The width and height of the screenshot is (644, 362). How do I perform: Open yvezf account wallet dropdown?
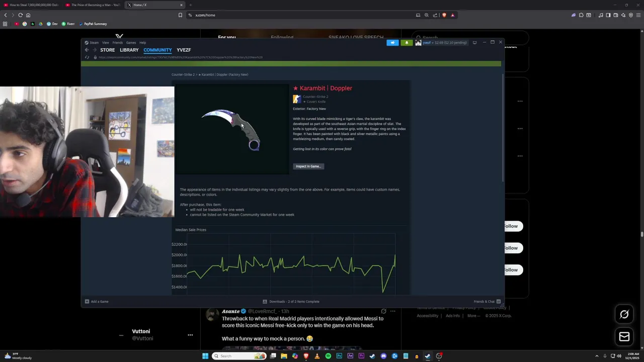click(444, 43)
